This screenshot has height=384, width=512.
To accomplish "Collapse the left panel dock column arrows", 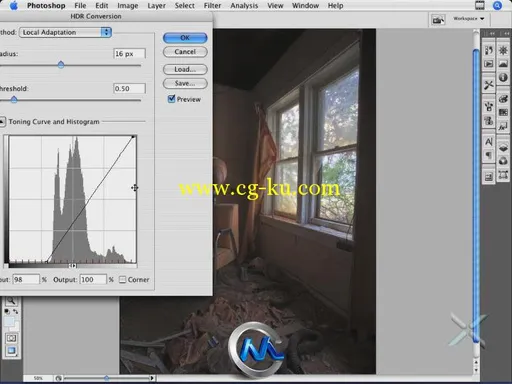I will point(492,33).
